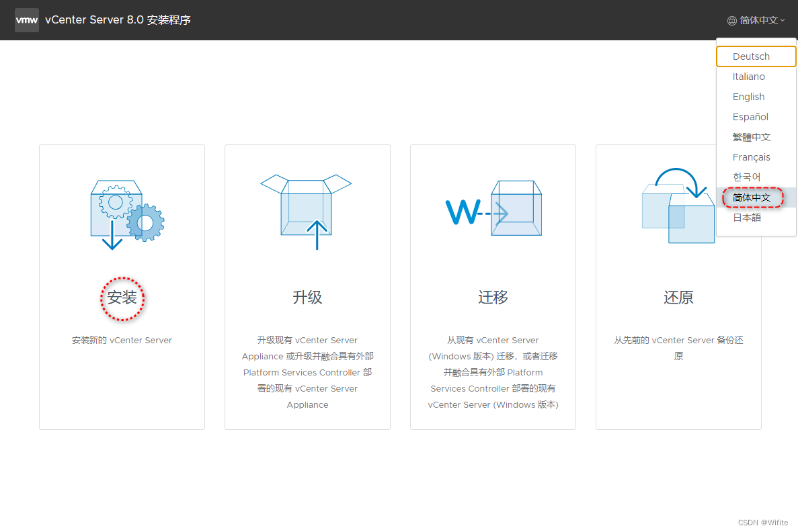Viewport: 798px width, 532px height.
Task: Click the 迁移 title
Action: click(493, 298)
